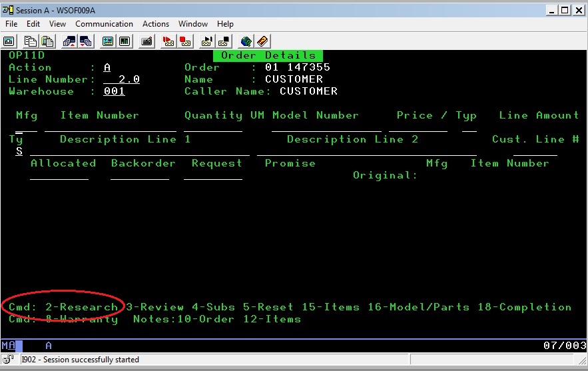Click the Copy toolbar icon

(x=32, y=41)
